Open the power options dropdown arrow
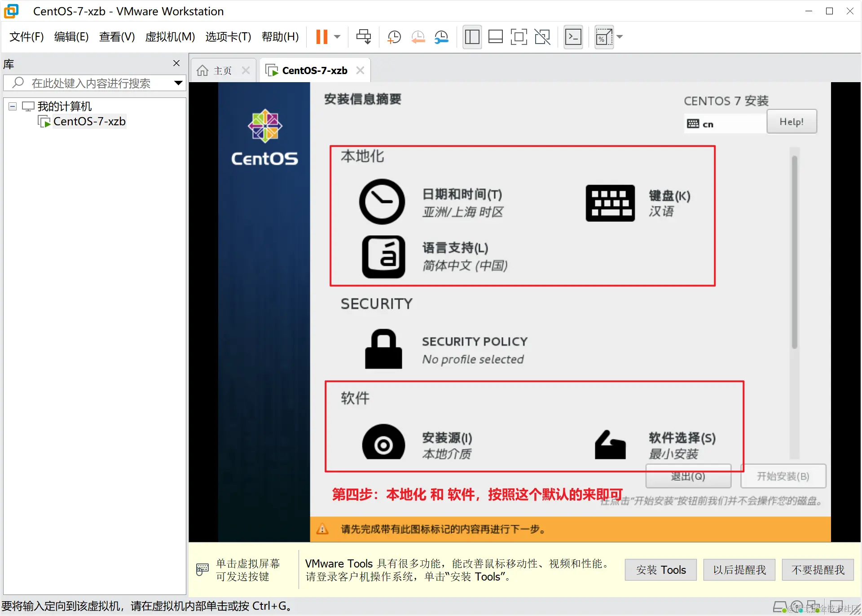The width and height of the screenshot is (862, 616). tap(337, 37)
